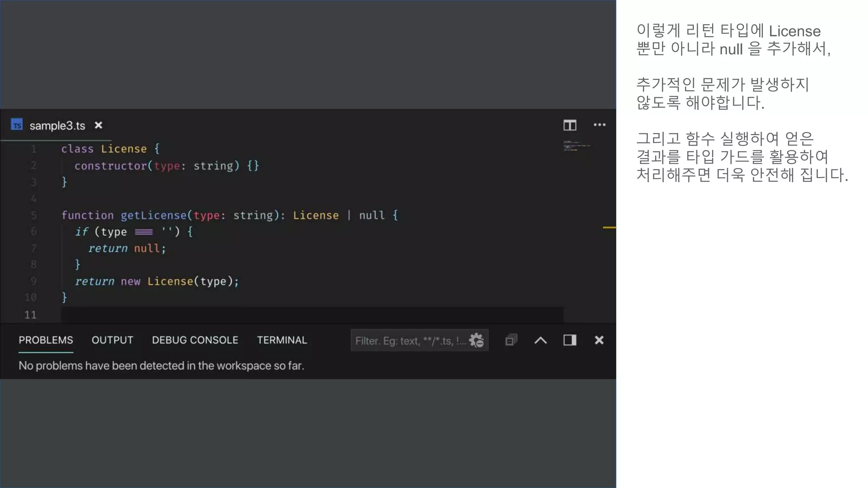Viewport: 868px width, 488px height.
Task: Split the editor with the split icon
Action: [570, 125]
